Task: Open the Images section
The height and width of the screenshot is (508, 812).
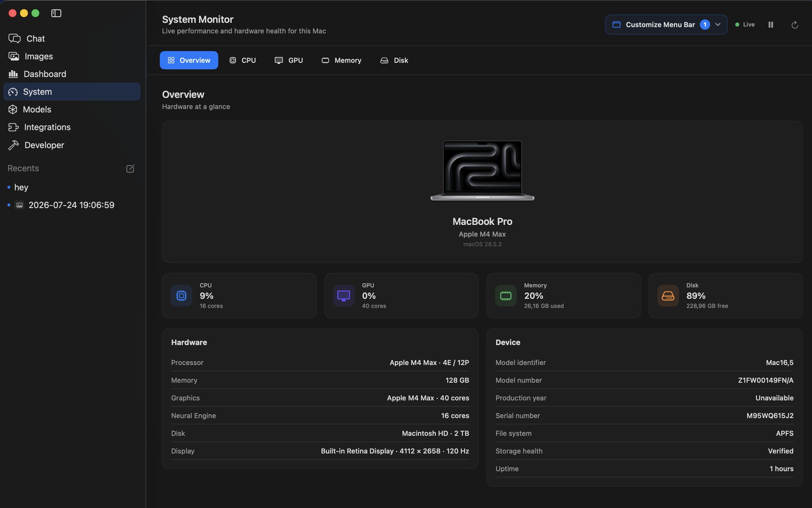Action: tap(72, 56)
